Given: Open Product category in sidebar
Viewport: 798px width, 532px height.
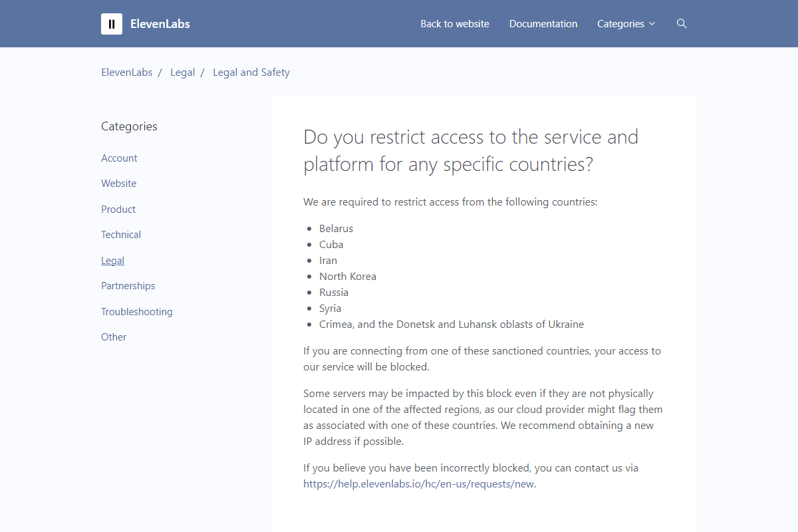Looking at the screenshot, I should click(118, 209).
